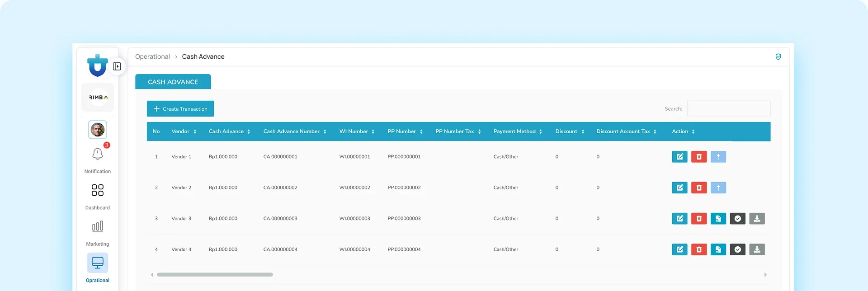868x291 pixels.
Task: Open the Marketing bar chart icon
Action: 98,226
